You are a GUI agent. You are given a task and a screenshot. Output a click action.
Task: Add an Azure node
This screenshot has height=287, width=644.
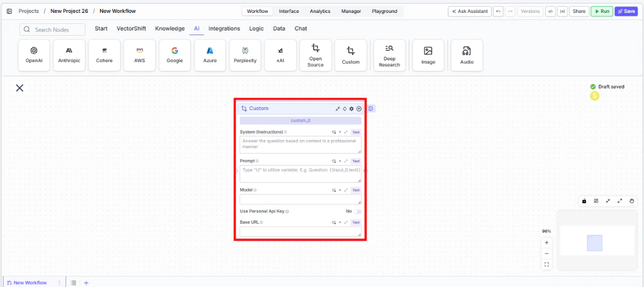(x=210, y=55)
